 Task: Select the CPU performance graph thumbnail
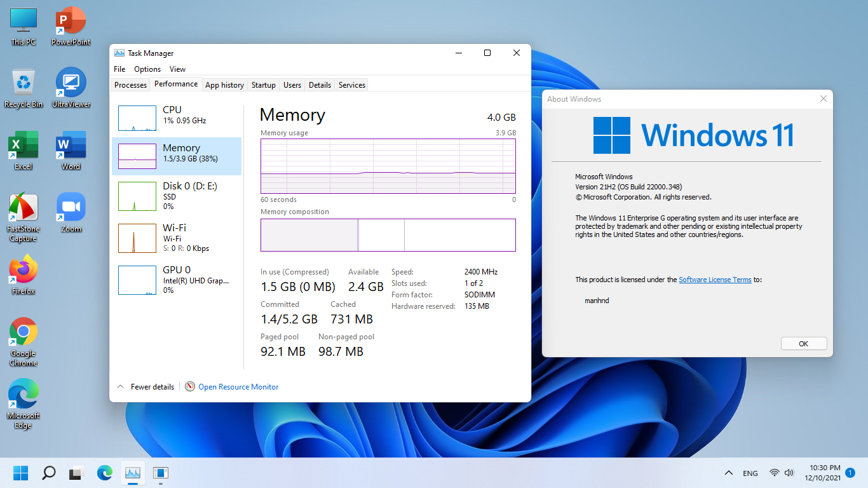137,118
